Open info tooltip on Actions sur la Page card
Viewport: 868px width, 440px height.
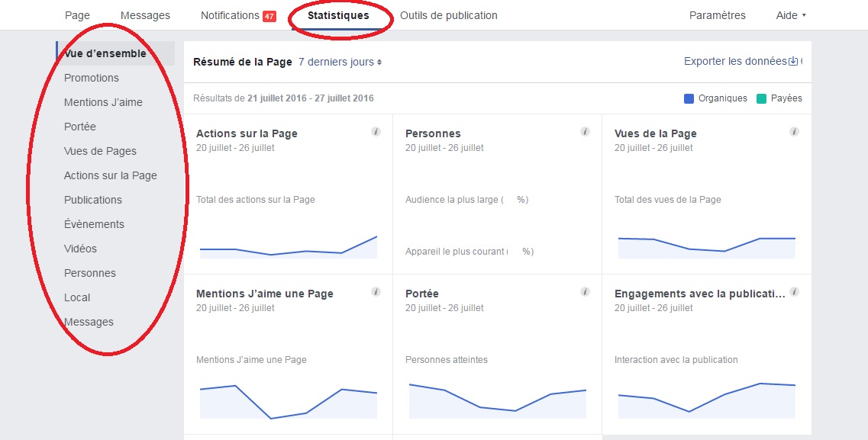point(376,131)
